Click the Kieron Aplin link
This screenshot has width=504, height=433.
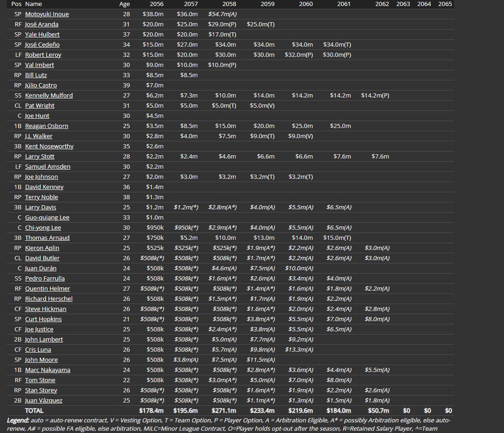tap(42, 248)
